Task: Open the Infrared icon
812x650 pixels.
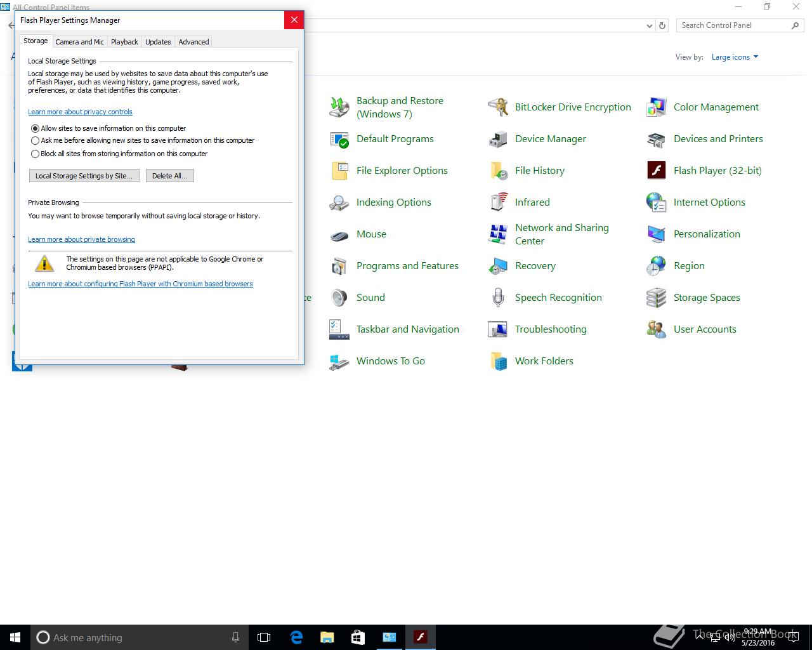Action: coord(498,202)
